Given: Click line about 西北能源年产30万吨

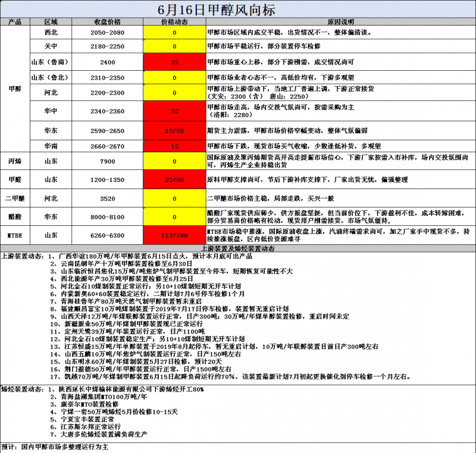Looking at the screenshot, I should [x=122, y=279].
